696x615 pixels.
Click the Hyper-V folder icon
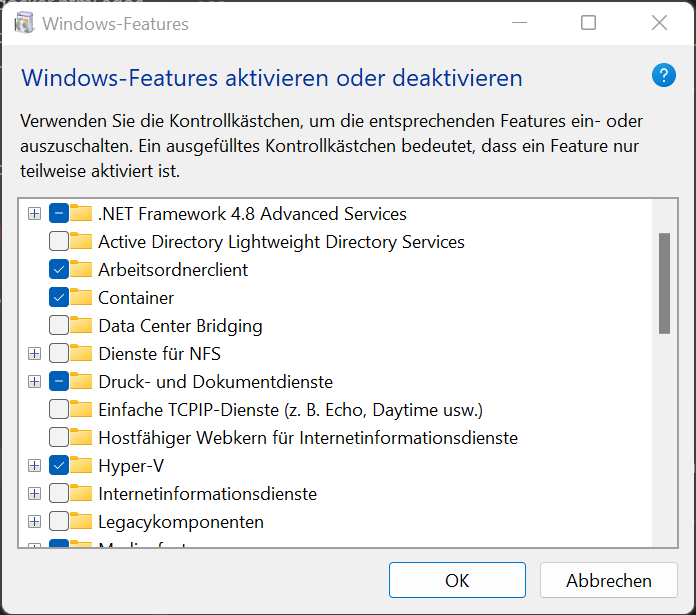[81, 465]
